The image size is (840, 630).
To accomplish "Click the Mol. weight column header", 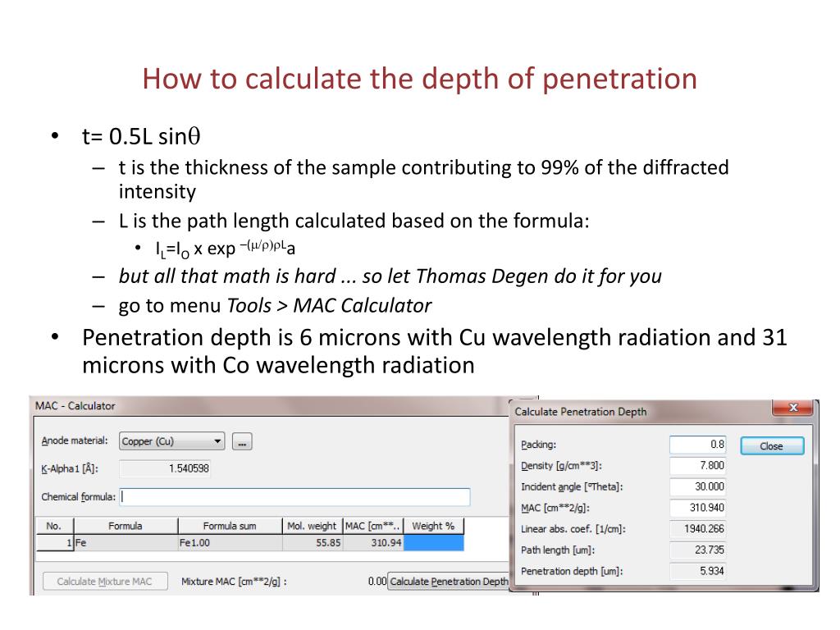I will (313, 526).
